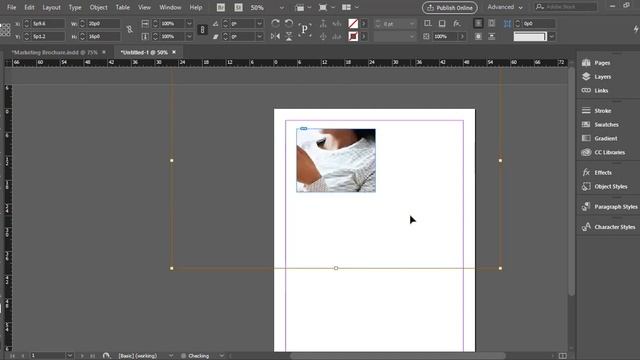Open the page number dropdown in status bar
The width and height of the screenshot is (640, 360).
(70, 356)
